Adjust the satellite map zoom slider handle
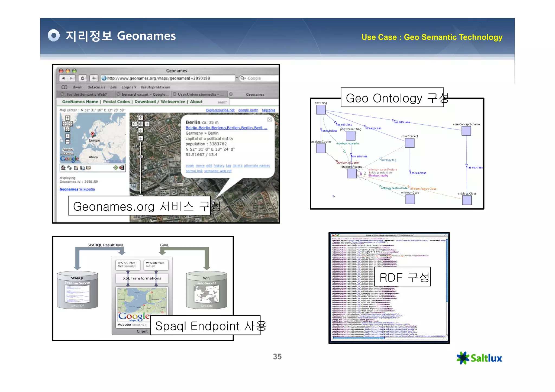This screenshot has height=392, width=555. (x=141, y=157)
